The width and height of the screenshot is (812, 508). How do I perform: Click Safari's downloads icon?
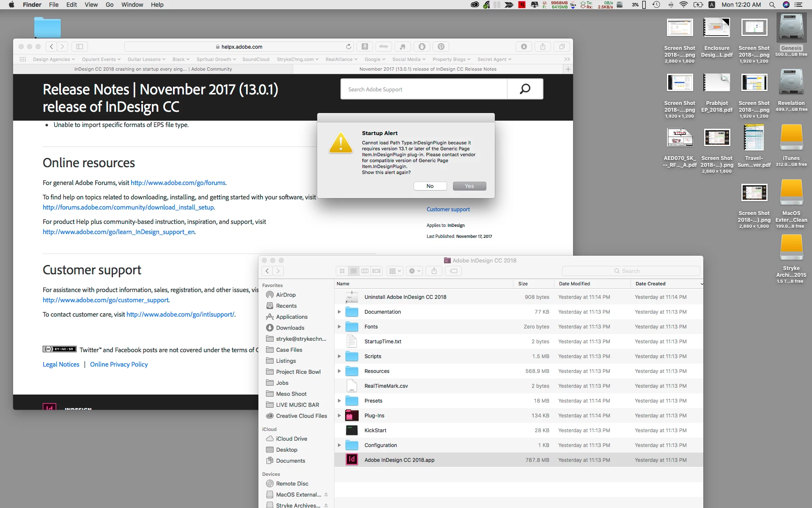coord(524,47)
